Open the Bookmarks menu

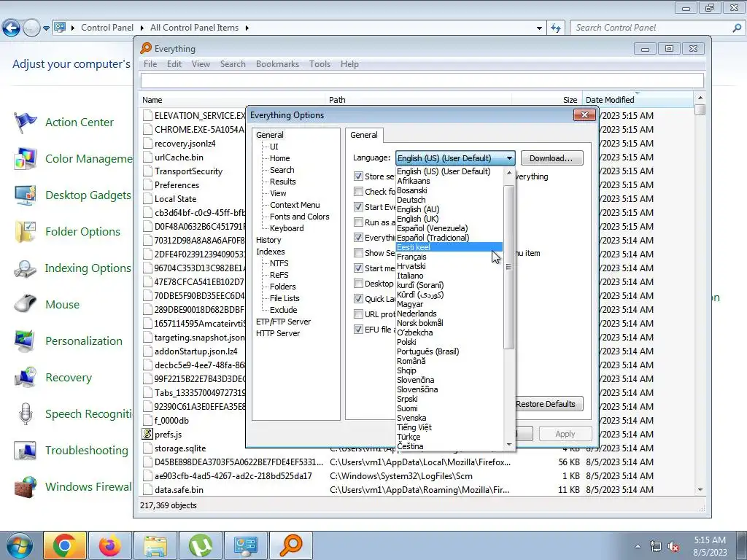[277, 64]
